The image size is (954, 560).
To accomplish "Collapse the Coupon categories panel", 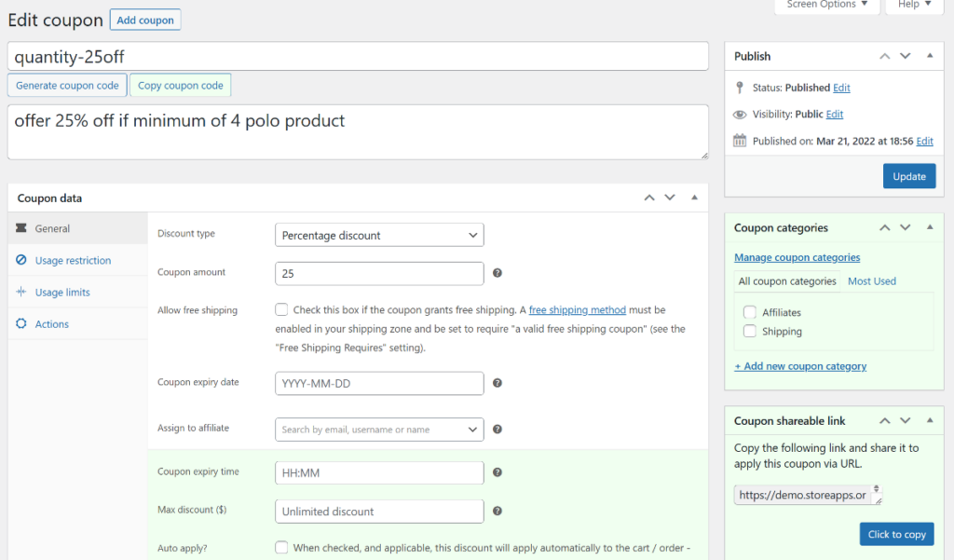I will (x=929, y=227).
